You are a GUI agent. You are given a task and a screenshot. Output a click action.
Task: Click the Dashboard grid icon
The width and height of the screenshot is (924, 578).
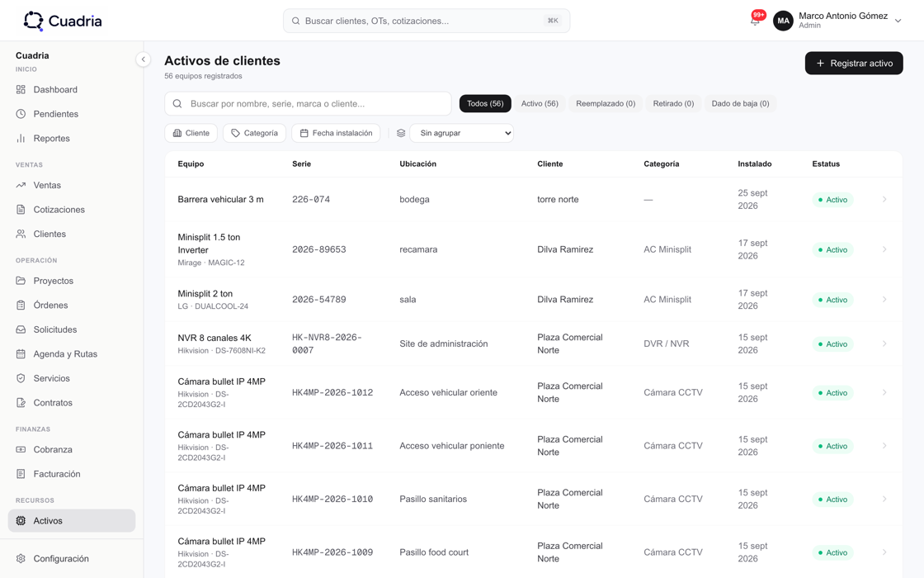[x=21, y=90]
